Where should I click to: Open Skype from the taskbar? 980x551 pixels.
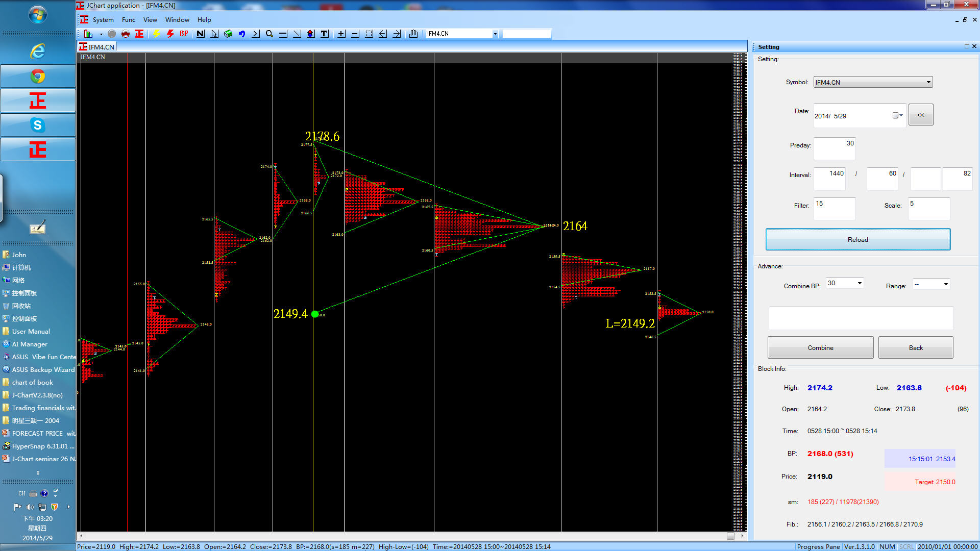38,125
